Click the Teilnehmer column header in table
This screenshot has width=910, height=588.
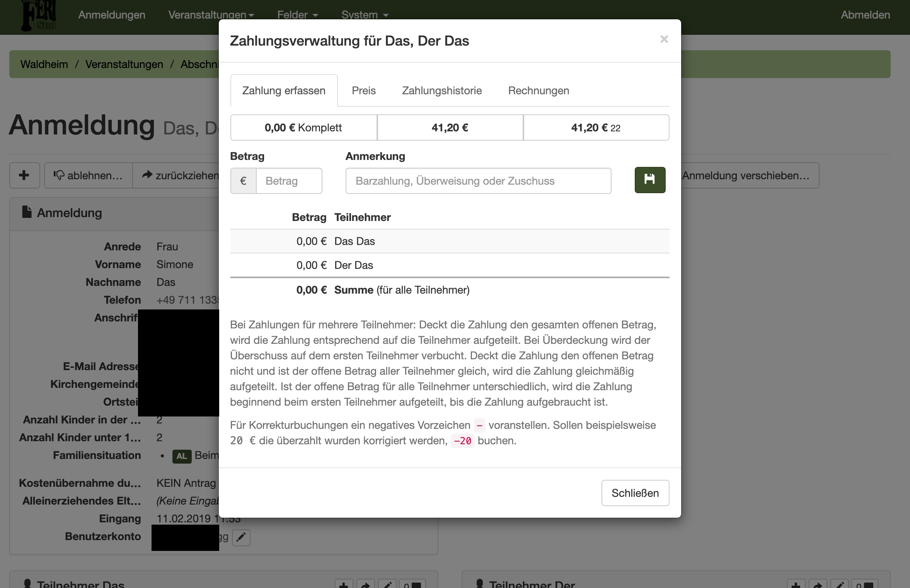362,217
